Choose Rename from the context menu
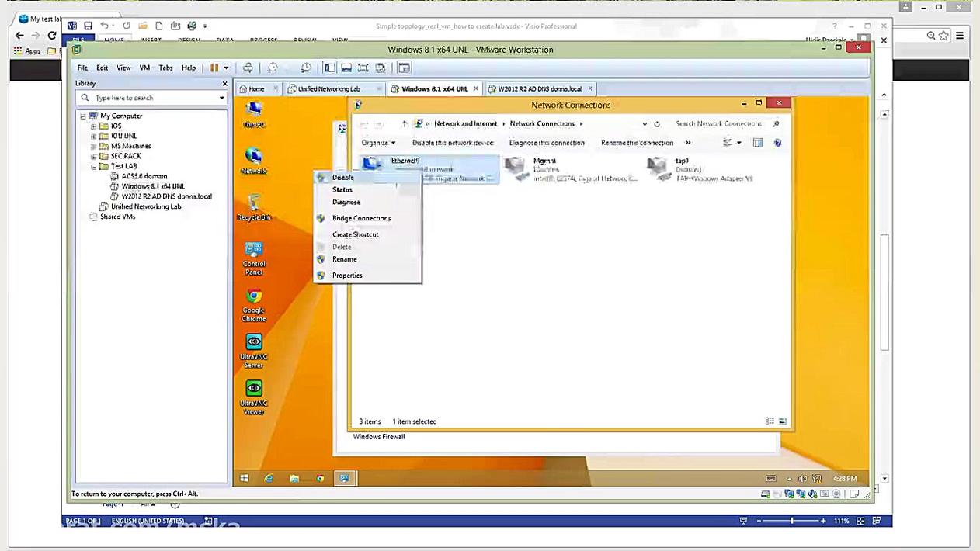This screenshot has width=980, height=551. point(367,259)
